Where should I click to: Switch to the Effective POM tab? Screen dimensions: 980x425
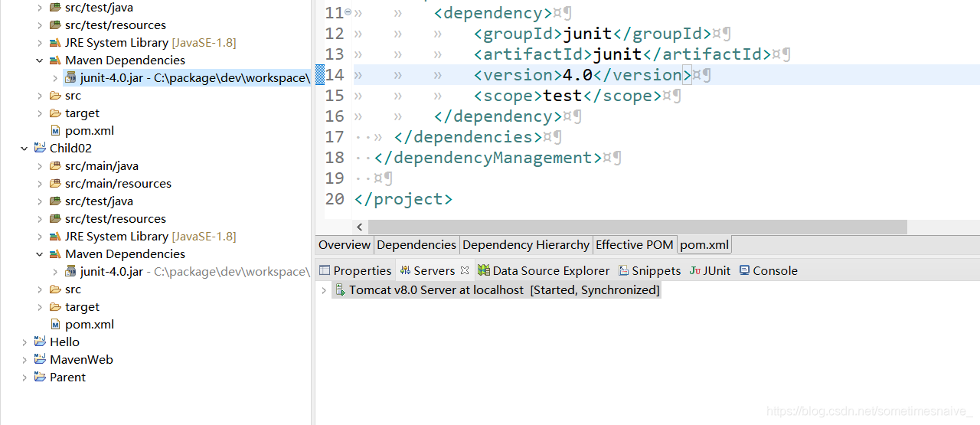[x=635, y=244]
